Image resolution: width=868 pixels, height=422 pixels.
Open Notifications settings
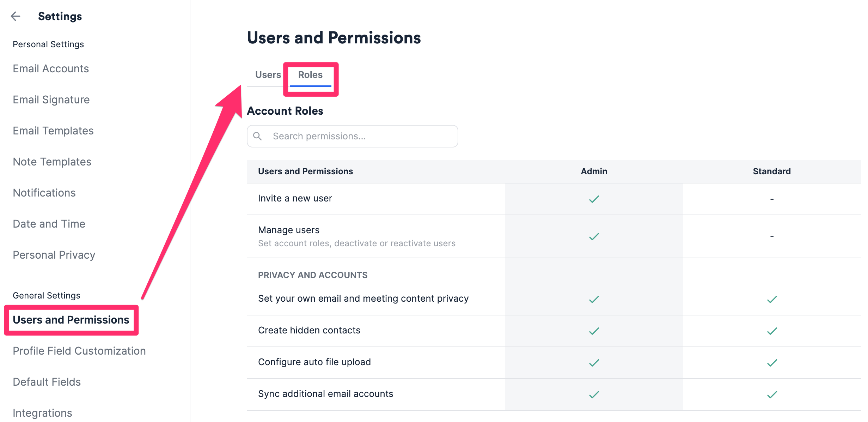(x=44, y=193)
